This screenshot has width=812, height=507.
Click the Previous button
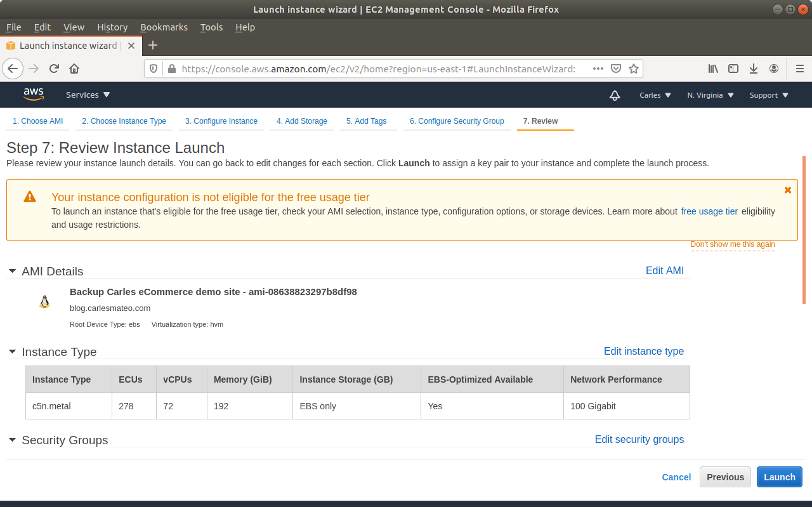tap(725, 477)
